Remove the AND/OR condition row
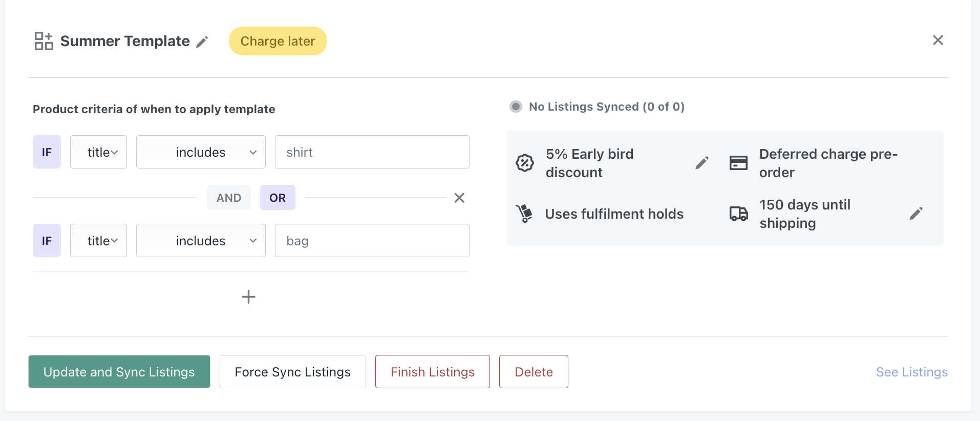 coord(459,198)
